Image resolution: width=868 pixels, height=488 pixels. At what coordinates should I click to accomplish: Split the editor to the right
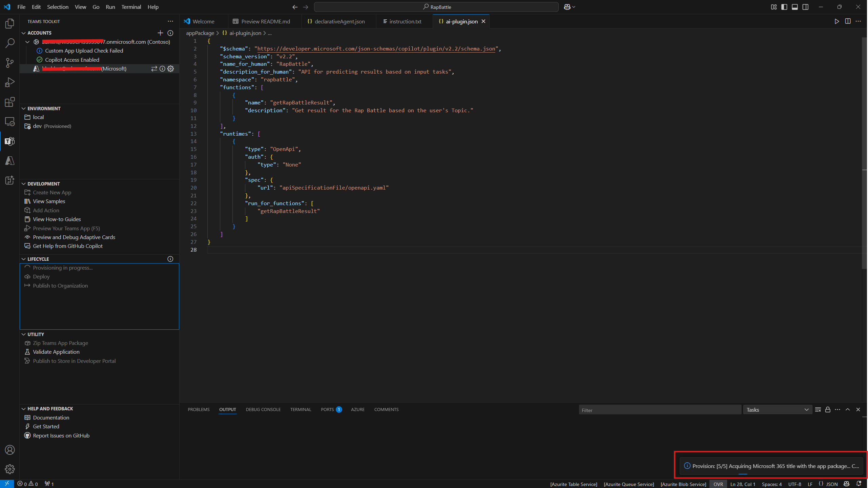848,21
